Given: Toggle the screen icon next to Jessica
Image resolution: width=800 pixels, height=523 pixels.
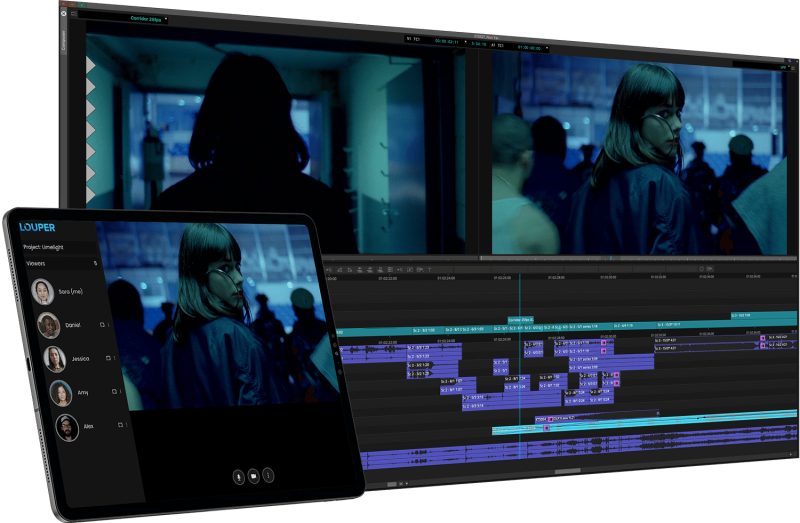Looking at the screenshot, I should point(109,358).
